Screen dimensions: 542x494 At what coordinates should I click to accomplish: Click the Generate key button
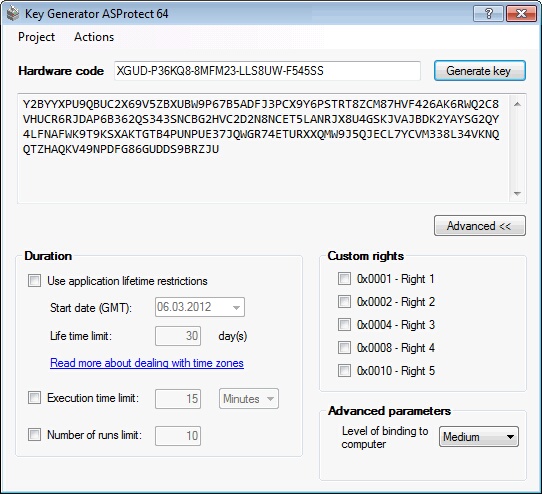[480, 71]
